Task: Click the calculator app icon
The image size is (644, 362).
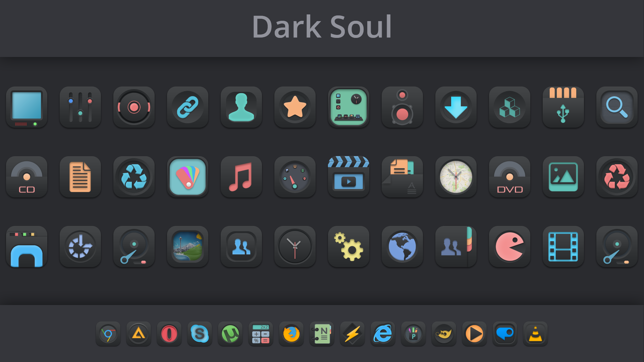Action: click(x=261, y=334)
